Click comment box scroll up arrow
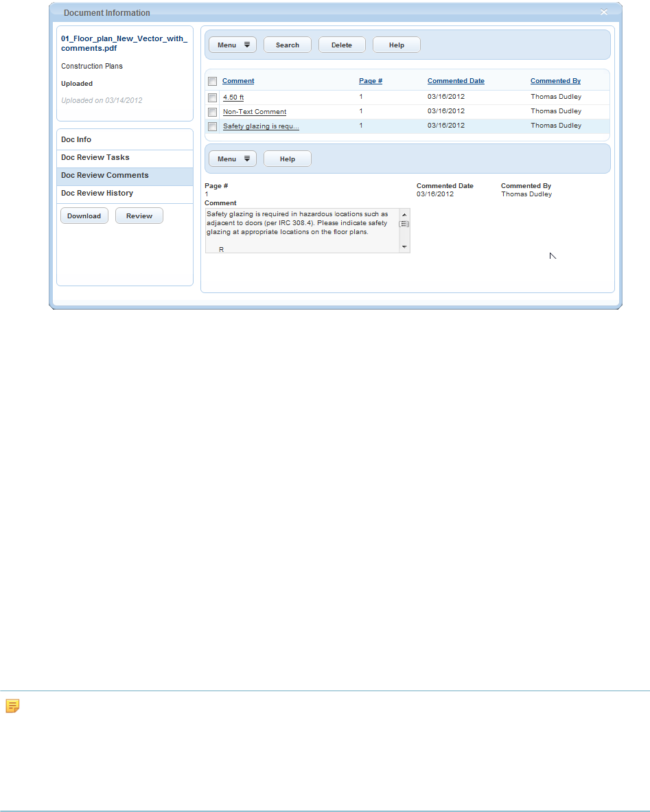 pyautogui.click(x=404, y=214)
